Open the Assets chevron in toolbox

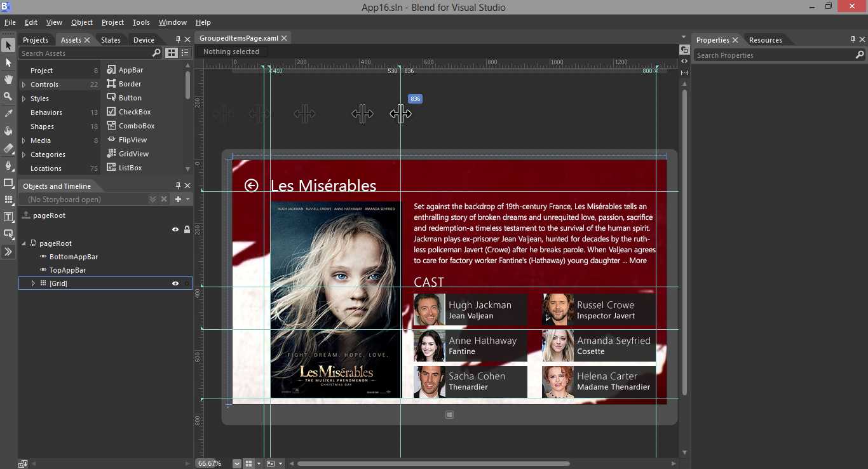(x=8, y=252)
